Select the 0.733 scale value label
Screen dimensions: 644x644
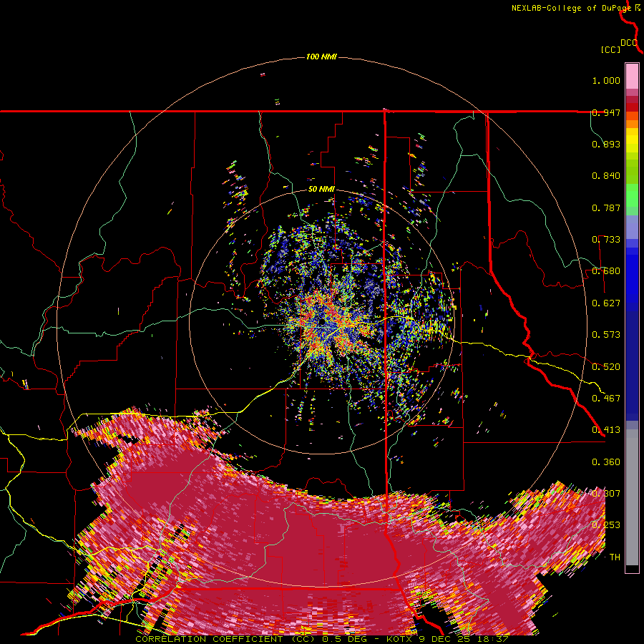(606, 240)
